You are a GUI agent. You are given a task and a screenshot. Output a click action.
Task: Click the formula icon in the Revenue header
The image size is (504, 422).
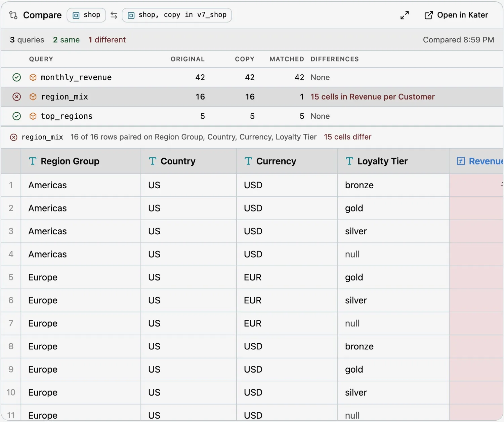(461, 161)
